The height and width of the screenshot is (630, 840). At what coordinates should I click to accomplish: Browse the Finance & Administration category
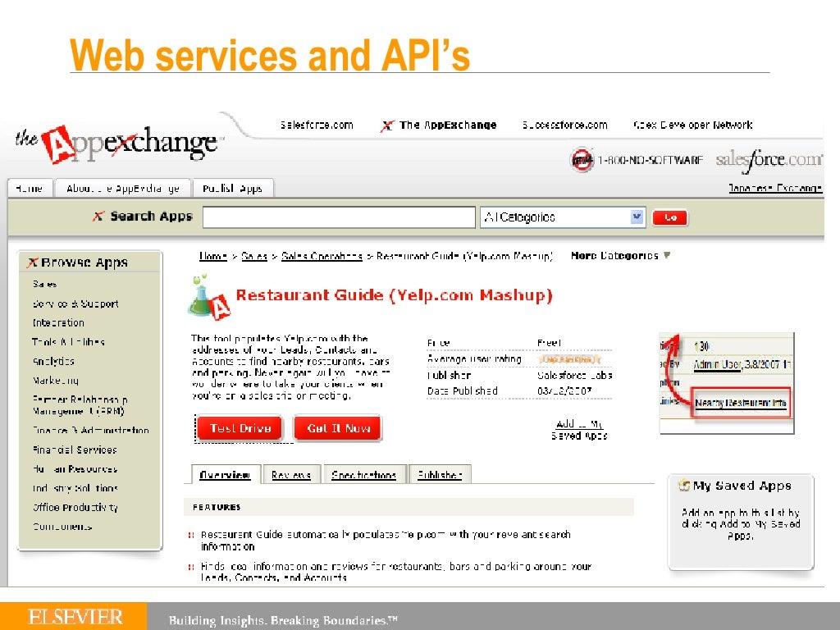[90, 430]
